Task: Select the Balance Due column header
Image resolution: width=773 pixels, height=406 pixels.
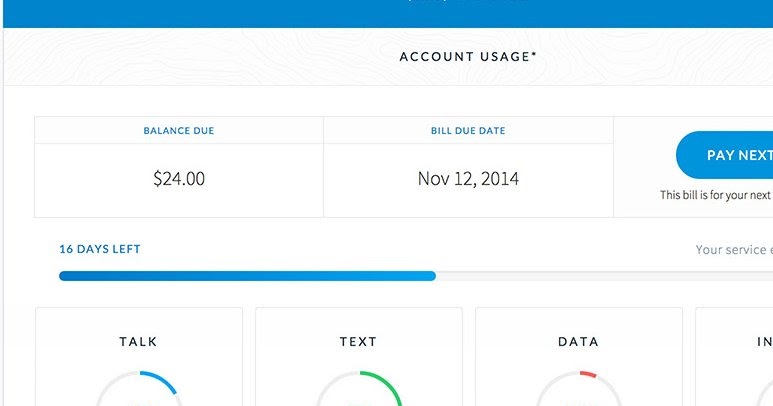Action: coord(179,131)
